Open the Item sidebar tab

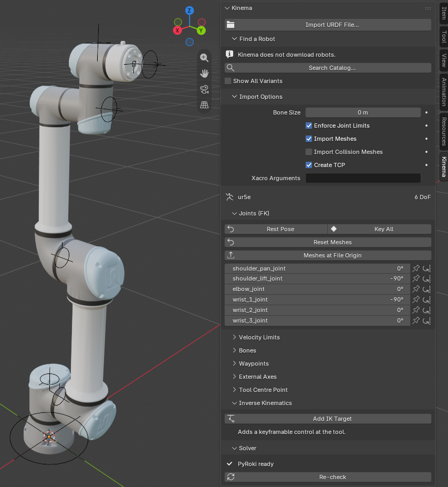tap(444, 13)
